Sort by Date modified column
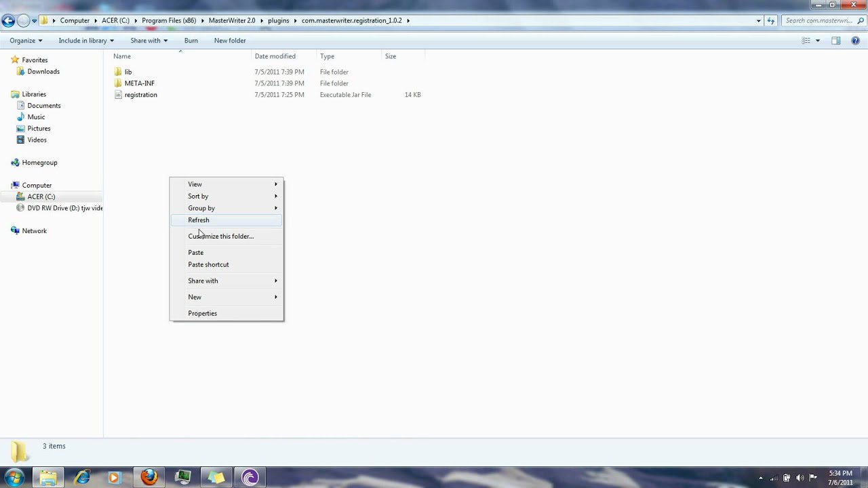 point(283,56)
